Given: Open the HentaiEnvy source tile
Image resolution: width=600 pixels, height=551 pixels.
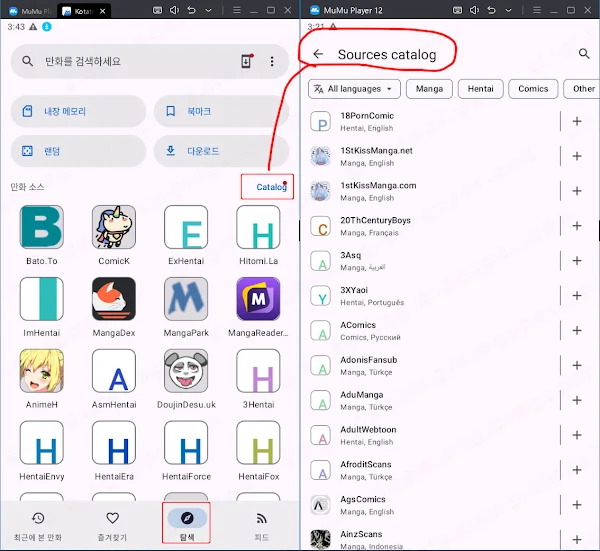Looking at the screenshot, I should click(42, 443).
